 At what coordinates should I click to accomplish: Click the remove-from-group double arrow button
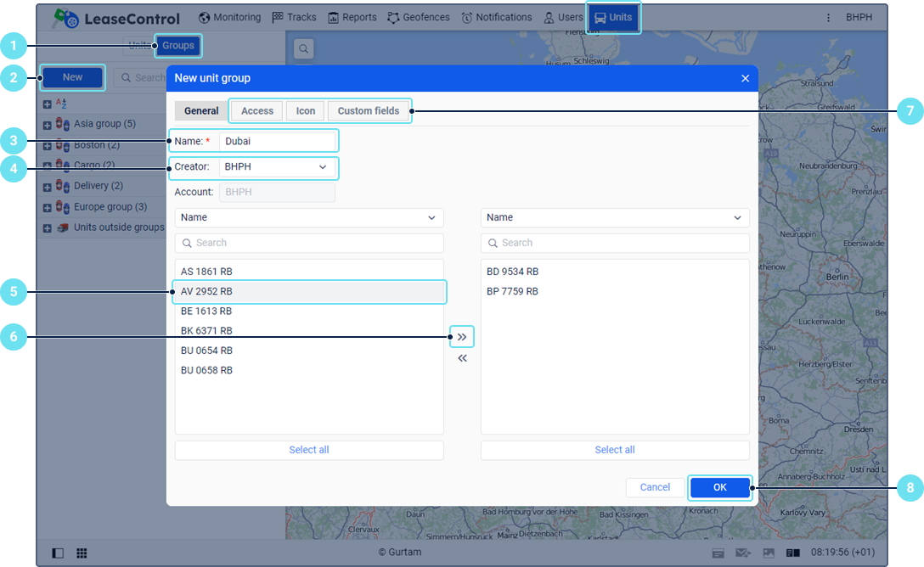462,358
